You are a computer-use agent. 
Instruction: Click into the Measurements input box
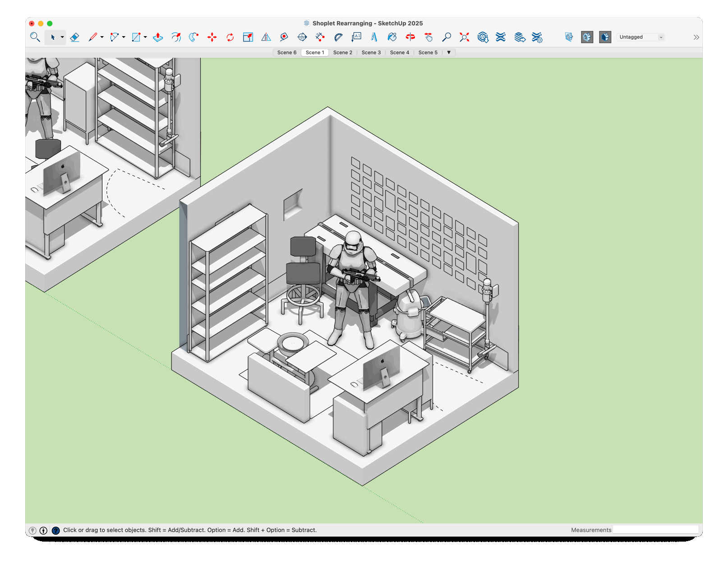coord(655,530)
